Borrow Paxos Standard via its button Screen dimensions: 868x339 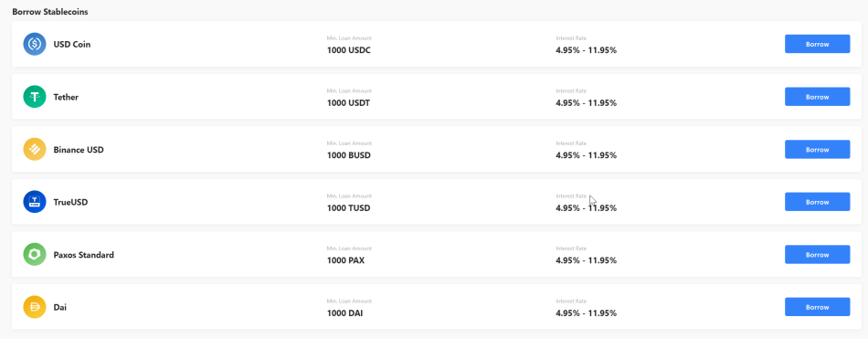pos(817,254)
